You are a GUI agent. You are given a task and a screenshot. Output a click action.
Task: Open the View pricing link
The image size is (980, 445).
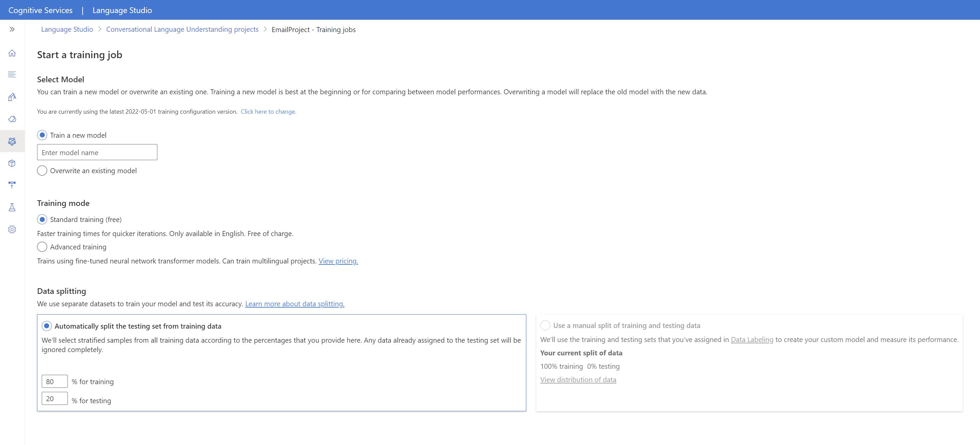338,261
